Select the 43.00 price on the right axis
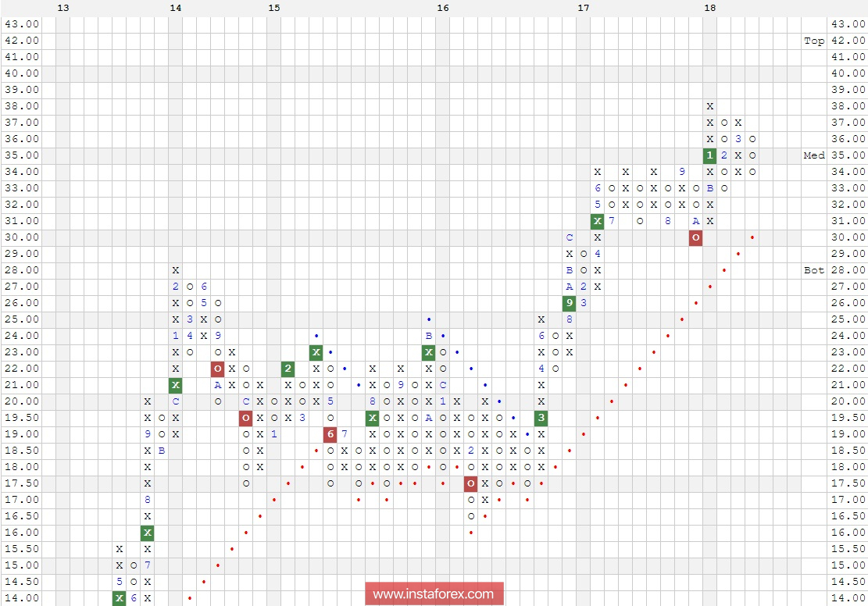The height and width of the screenshot is (606, 868). point(848,23)
